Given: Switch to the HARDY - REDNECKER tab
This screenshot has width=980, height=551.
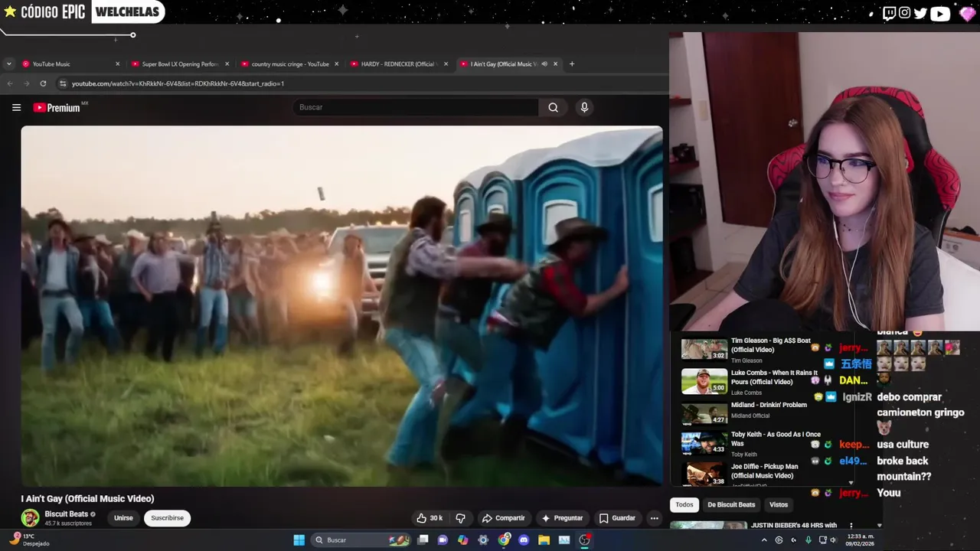Looking at the screenshot, I should coord(397,64).
